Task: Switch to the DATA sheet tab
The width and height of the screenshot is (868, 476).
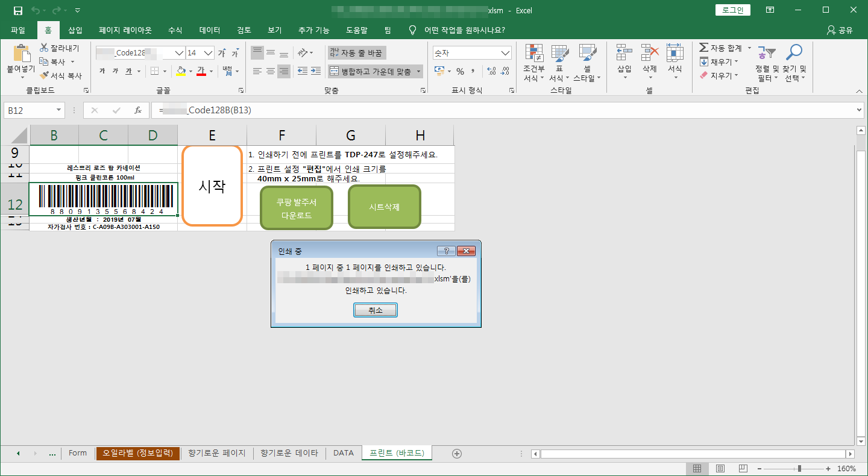Action: click(x=343, y=453)
